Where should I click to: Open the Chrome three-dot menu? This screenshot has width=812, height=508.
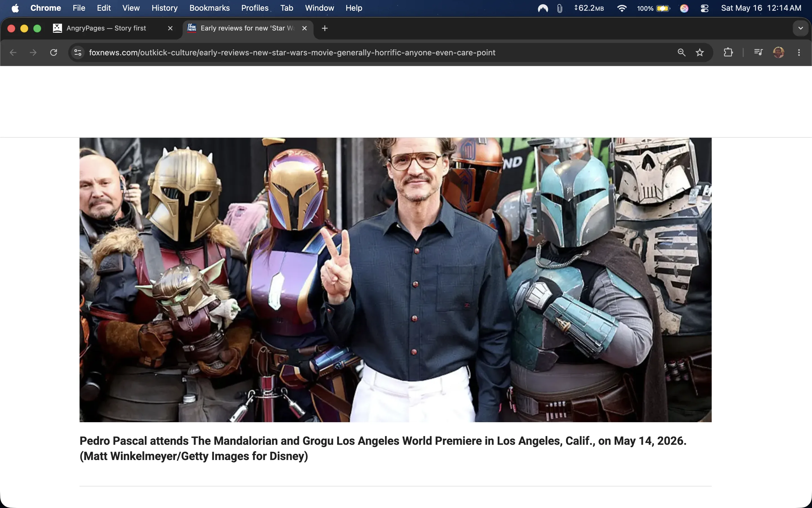click(799, 52)
